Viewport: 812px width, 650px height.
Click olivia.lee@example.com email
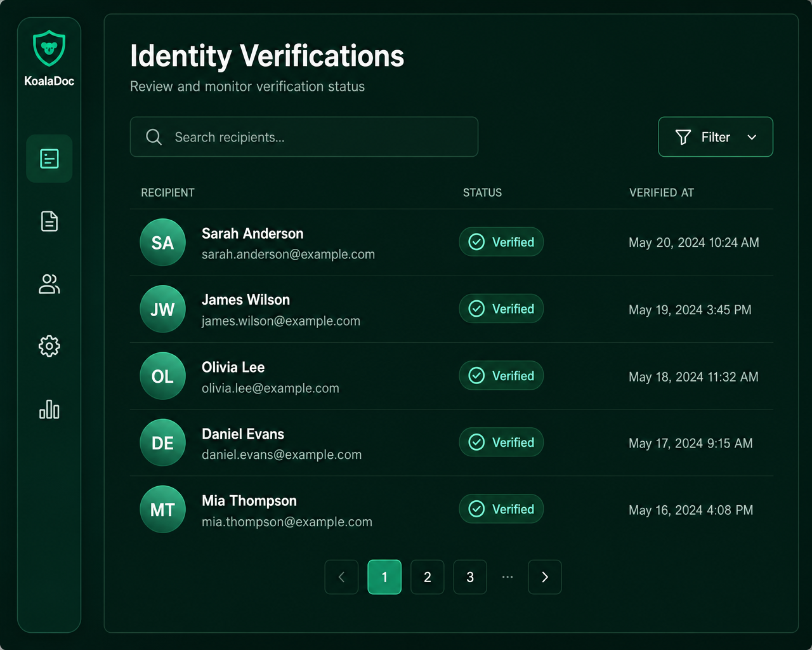270,388
